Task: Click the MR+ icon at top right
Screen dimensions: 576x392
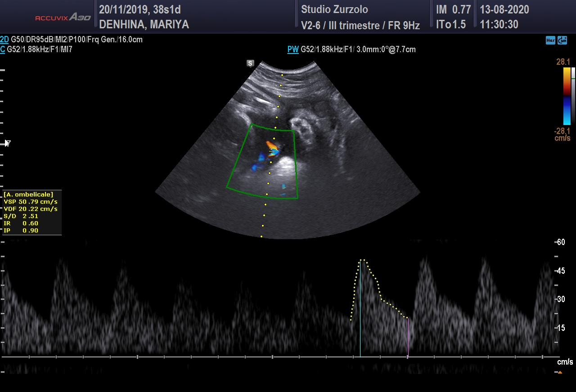Action: click(x=562, y=40)
